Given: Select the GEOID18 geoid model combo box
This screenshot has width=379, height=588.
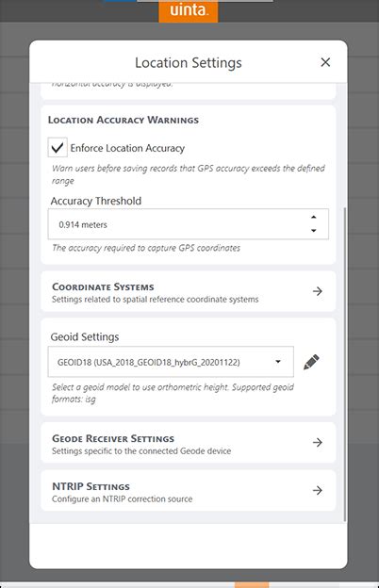Looking at the screenshot, I should pyautogui.click(x=171, y=362).
